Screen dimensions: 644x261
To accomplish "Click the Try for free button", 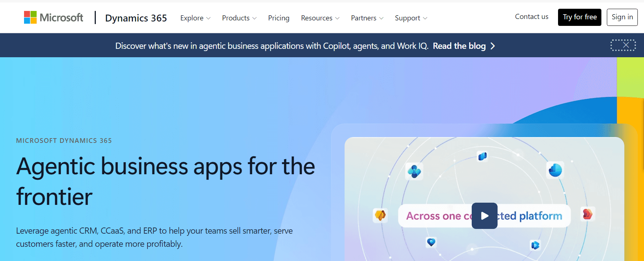I will (580, 17).
